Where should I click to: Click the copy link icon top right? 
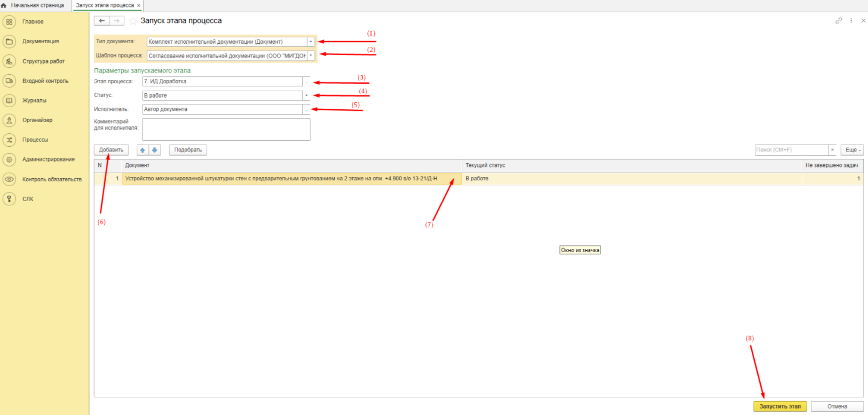[x=839, y=21]
